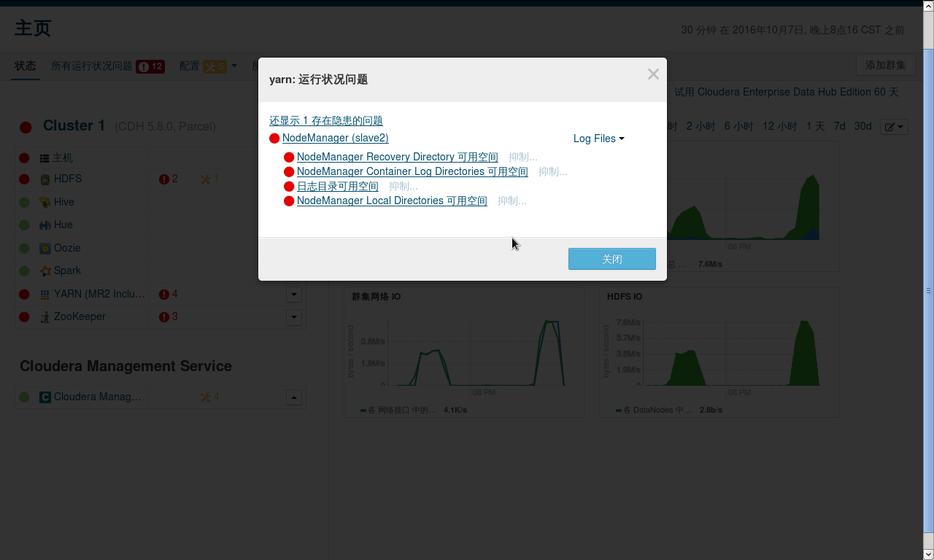The width and height of the screenshot is (934, 560).
Task: Open the ZooKeeper service
Action: (80, 316)
